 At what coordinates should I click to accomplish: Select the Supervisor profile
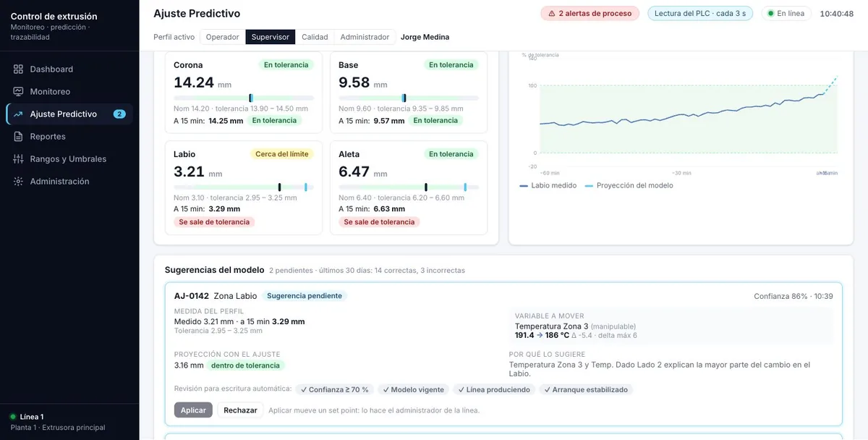271,37
